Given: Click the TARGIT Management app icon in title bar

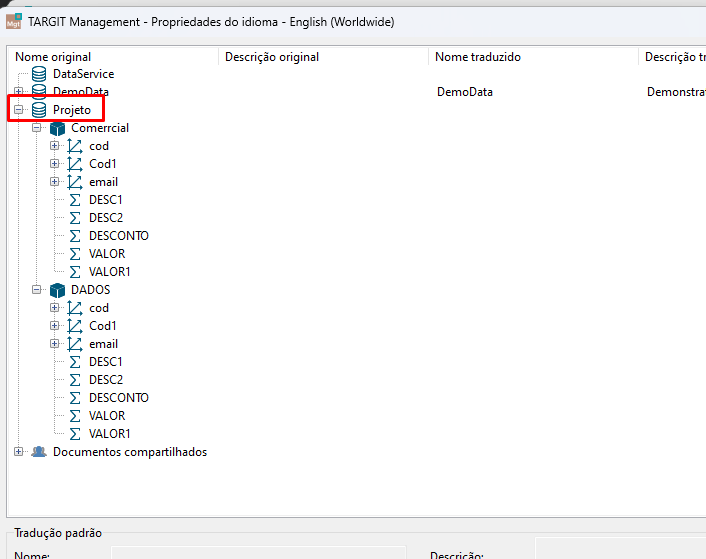Looking at the screenshot, I should (14, 21).
